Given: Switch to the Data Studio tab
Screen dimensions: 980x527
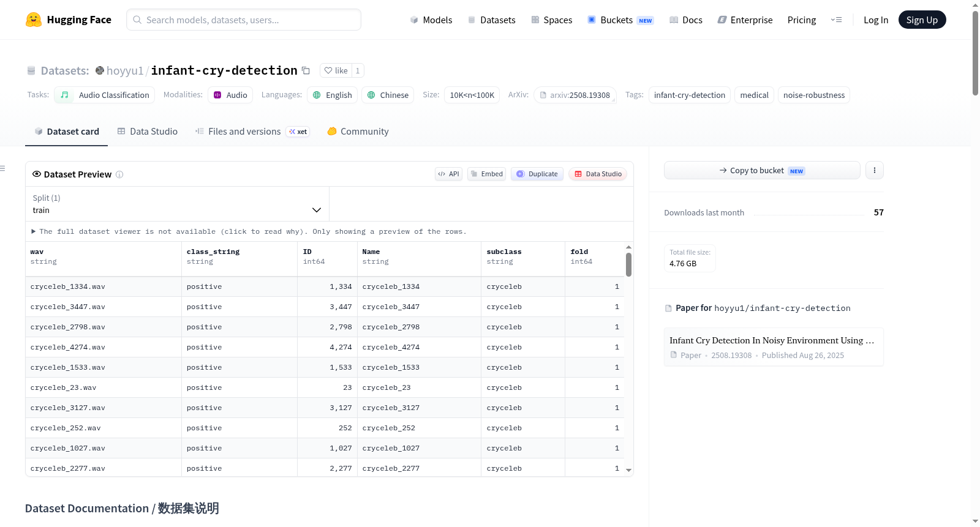Looking at the screenshot, I should coord(148,132).
